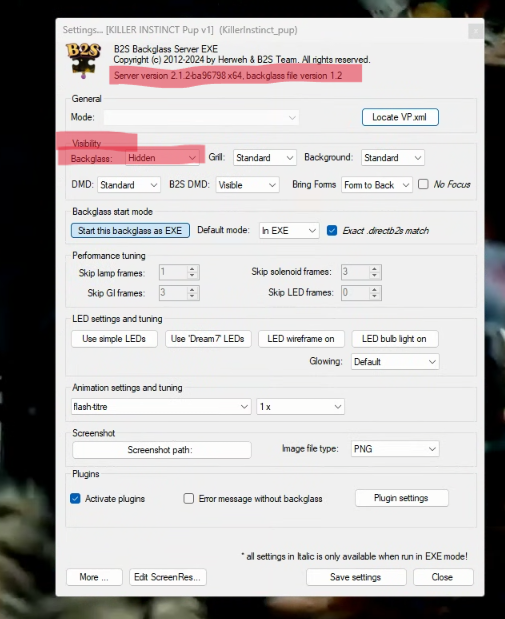
Task: Open Plugin settings
Action: click(402, 498)
